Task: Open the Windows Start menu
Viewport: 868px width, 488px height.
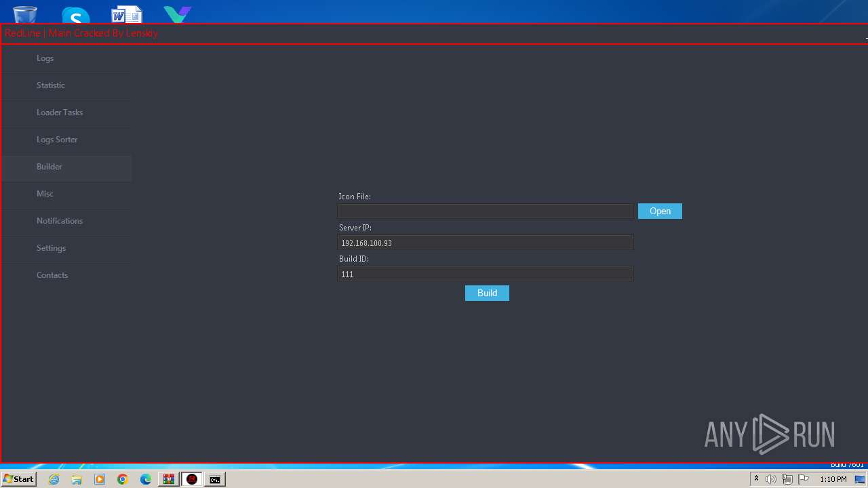Action: 19,479
